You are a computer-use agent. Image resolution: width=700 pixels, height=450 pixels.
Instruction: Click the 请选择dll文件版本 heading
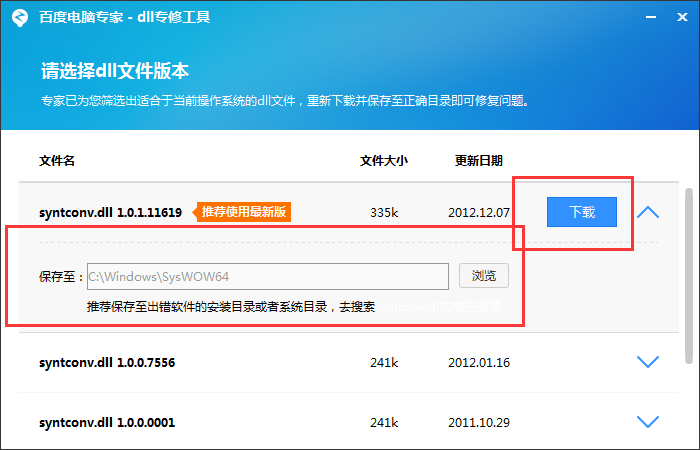pyautogui.click(x=115, y=71)
